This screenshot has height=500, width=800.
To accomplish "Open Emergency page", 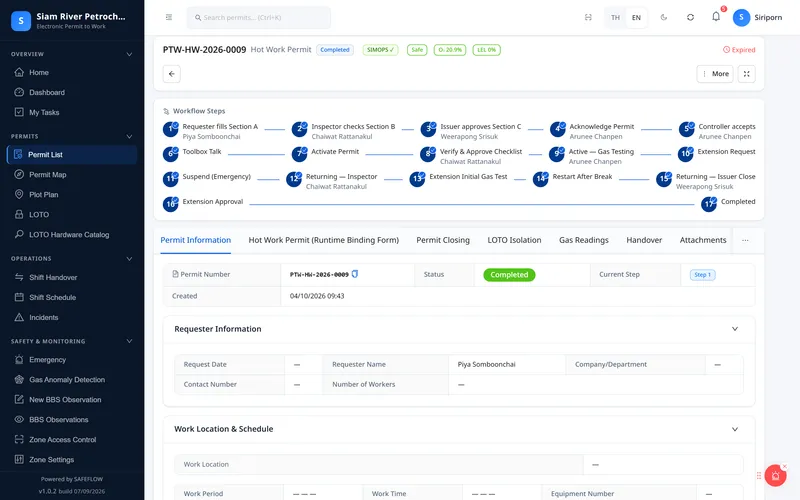I will pyautogui.click(x=71, y=360).
